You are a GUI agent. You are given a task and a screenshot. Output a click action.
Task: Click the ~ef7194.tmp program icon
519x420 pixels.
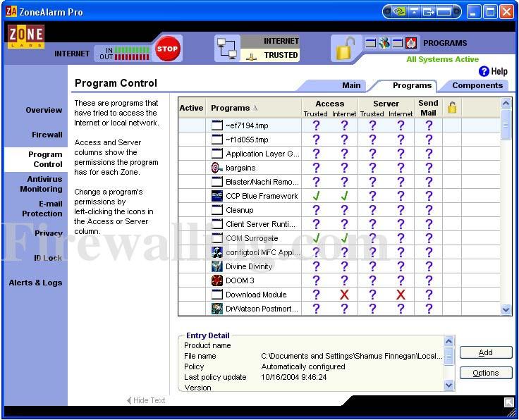[216, 125]
